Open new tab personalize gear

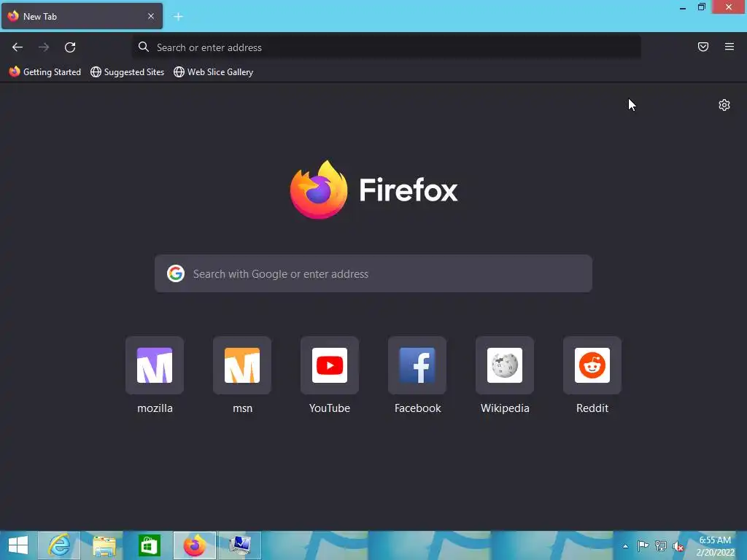tap(724, 105)
